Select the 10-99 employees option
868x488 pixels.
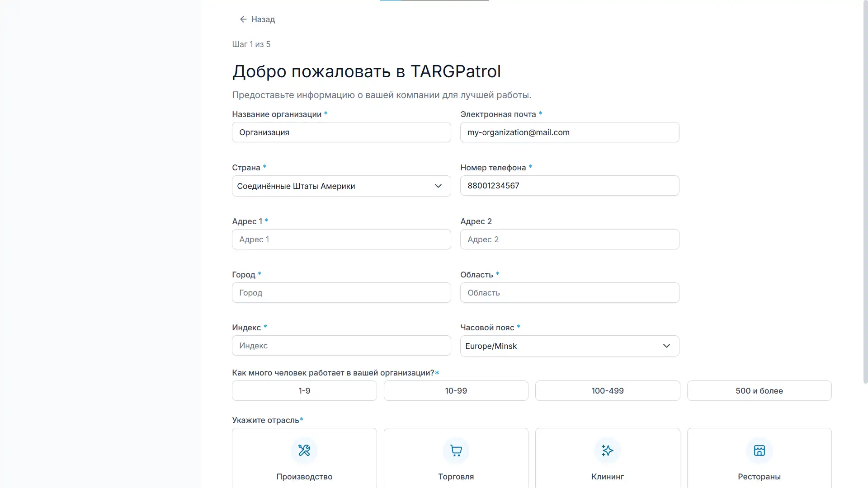(456, 390)
